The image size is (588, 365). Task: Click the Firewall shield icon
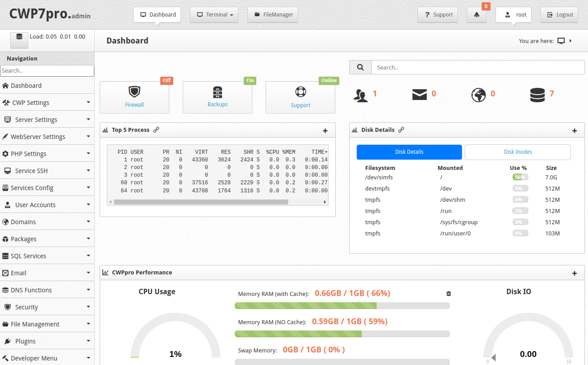point(134,92)
